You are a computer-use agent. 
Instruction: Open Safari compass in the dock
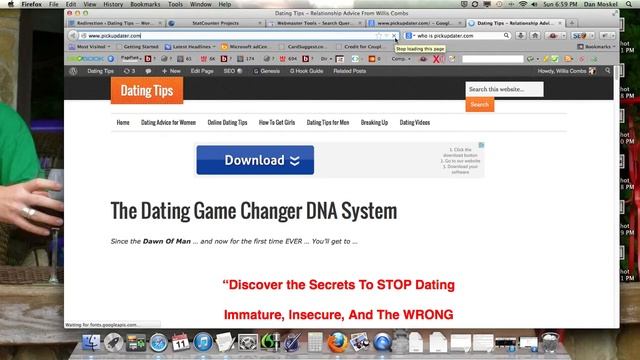158,342
